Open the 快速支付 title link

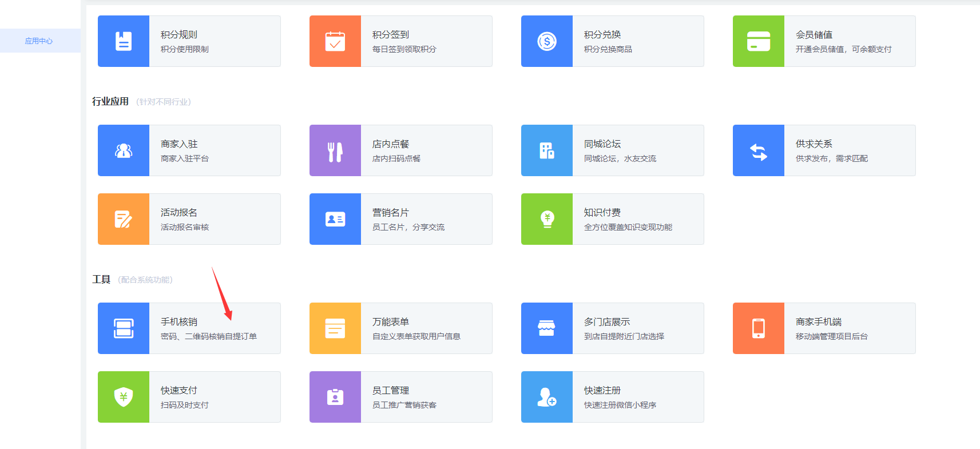(x=179, y=390)
